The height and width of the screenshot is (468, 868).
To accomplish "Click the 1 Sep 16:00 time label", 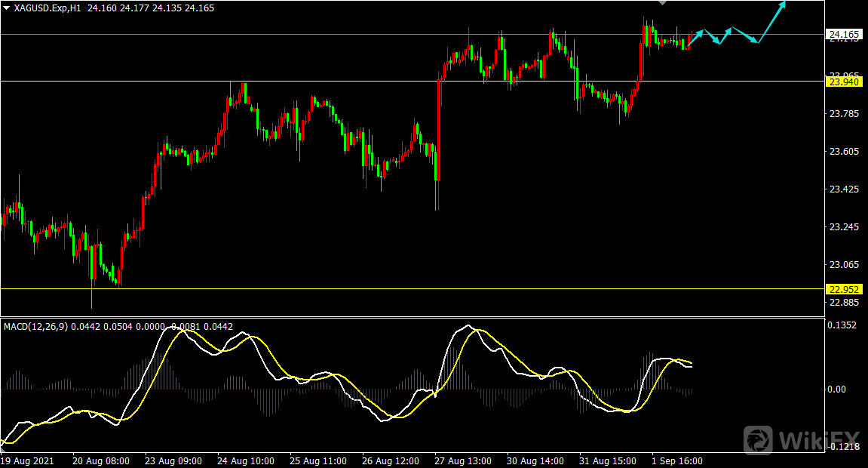I will [677, 460].
